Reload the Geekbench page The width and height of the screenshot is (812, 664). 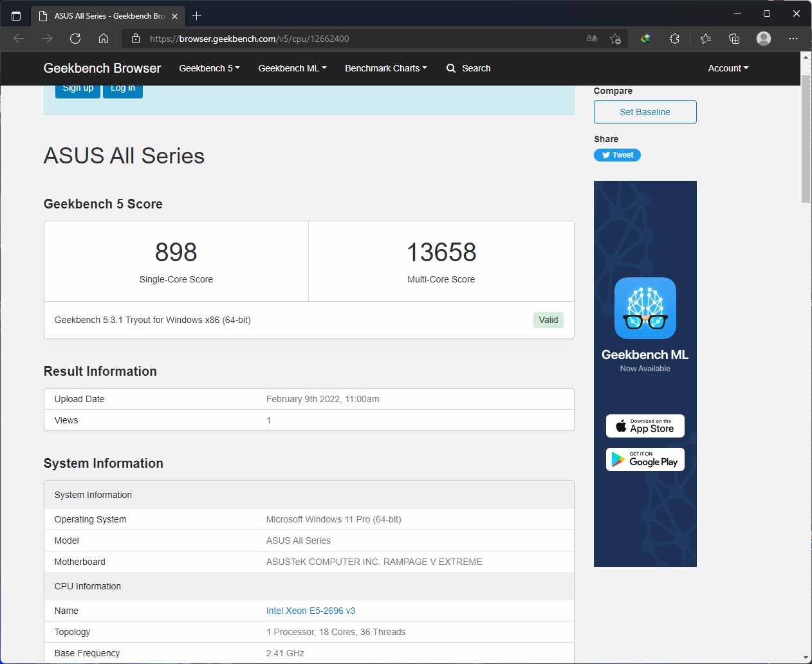75,39
